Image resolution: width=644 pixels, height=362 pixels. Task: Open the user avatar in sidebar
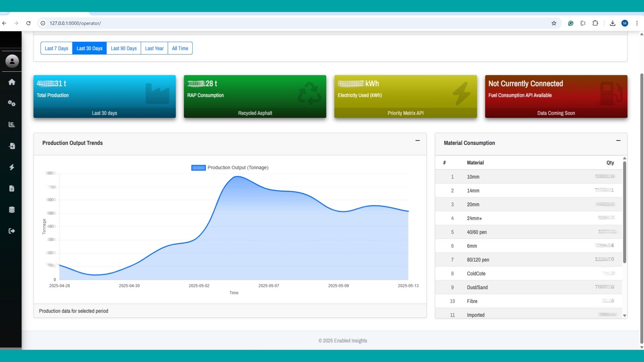coord(12,61)
